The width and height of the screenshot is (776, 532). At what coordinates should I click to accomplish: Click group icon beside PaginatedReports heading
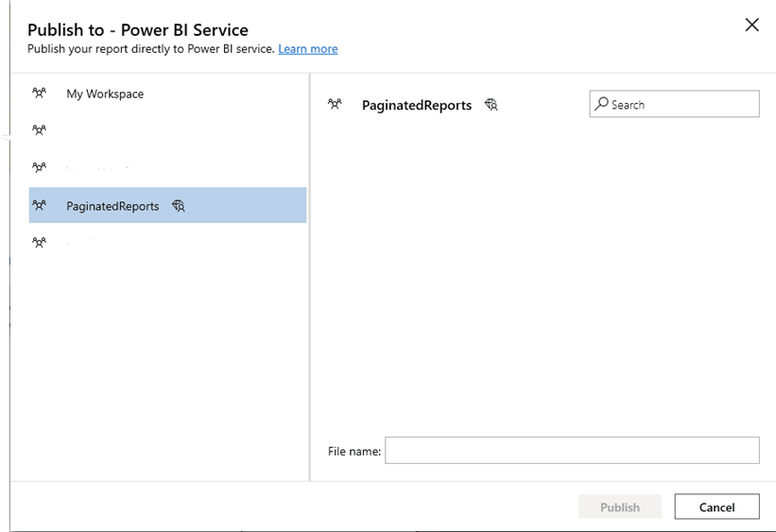[335, 104]
